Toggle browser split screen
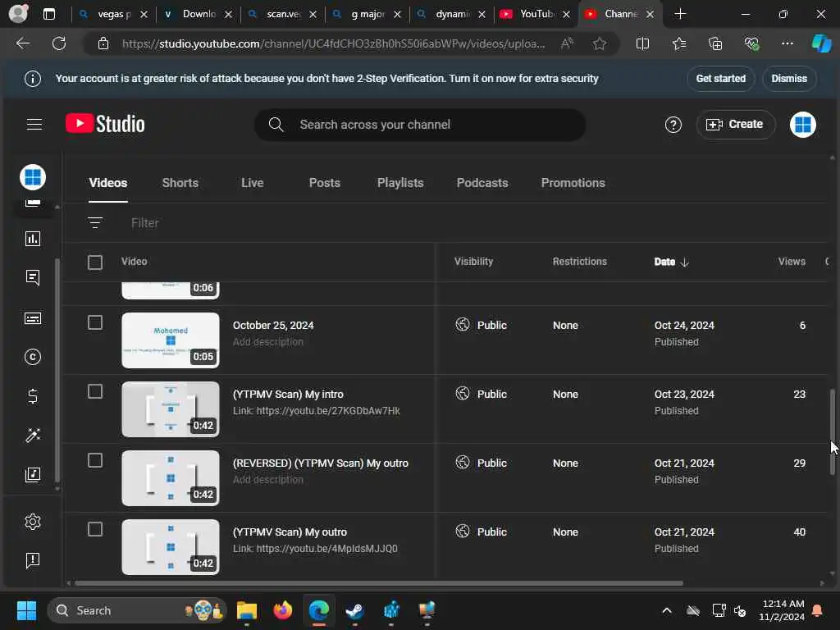 (642, 43)
